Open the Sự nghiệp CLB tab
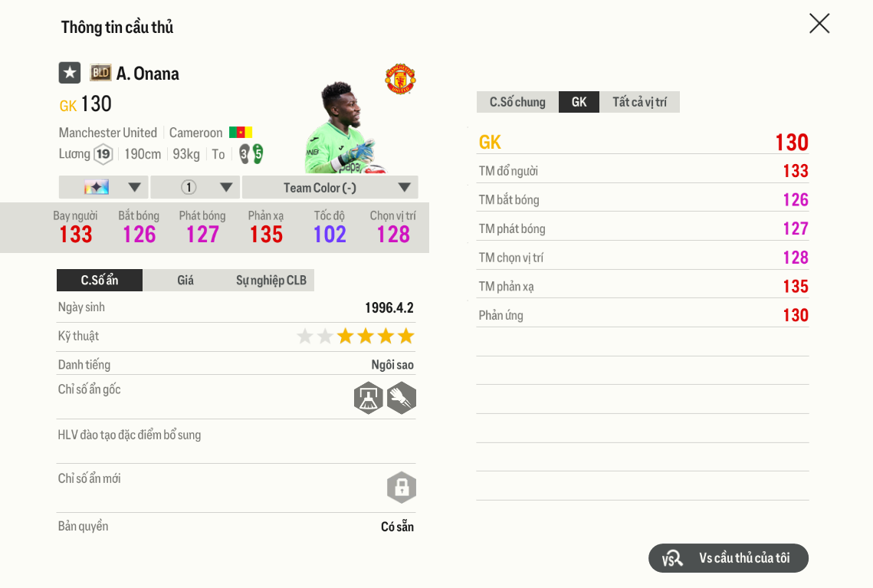The width and height of the screenshot is (873, 588). tap(270, 280)
